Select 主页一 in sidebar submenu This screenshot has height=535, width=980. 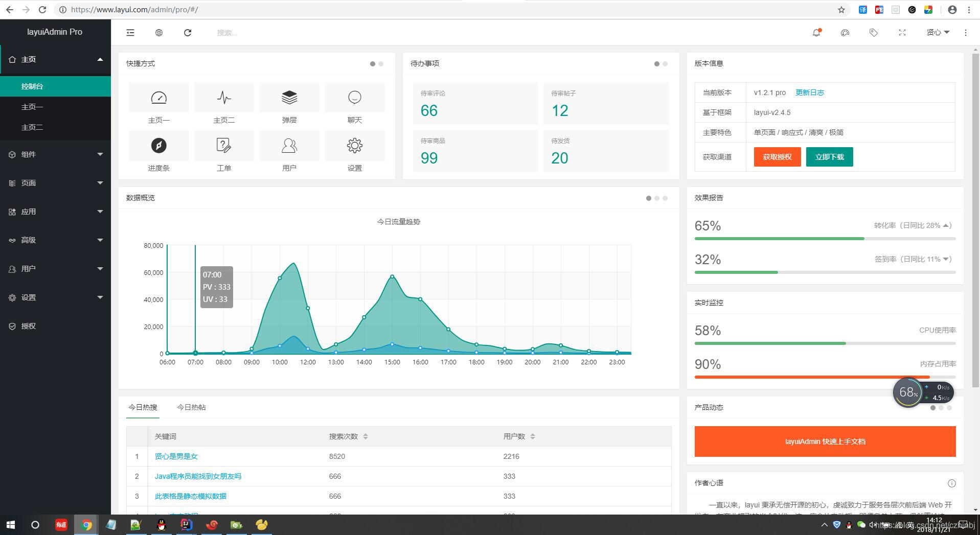55,107
